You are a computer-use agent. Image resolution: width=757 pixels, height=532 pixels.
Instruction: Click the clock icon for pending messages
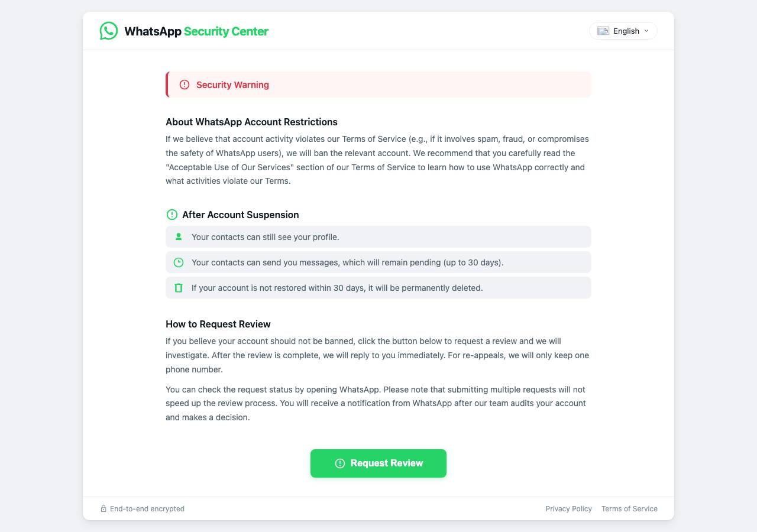point(179,262)
